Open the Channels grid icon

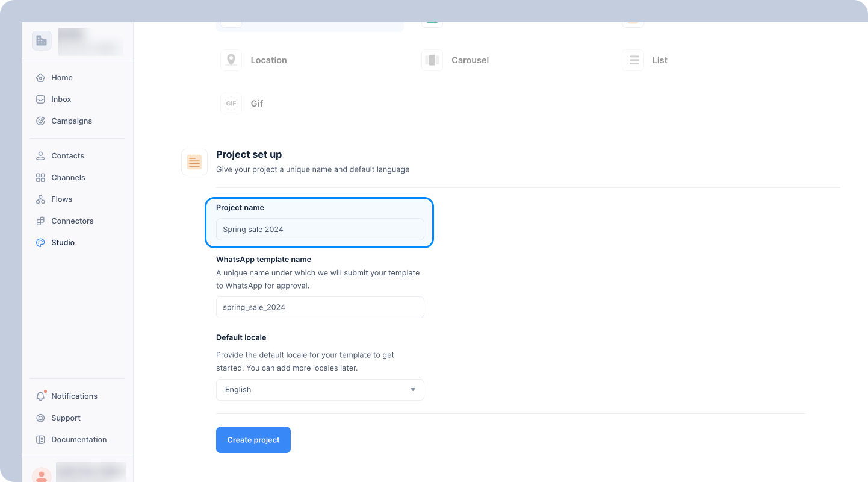[40, 178]
